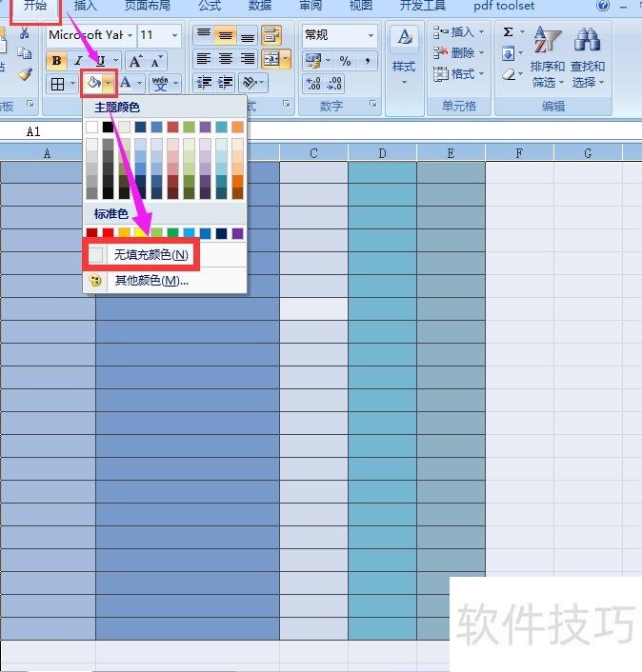Click Decrease Decimal icon

(x=334, y=84)
